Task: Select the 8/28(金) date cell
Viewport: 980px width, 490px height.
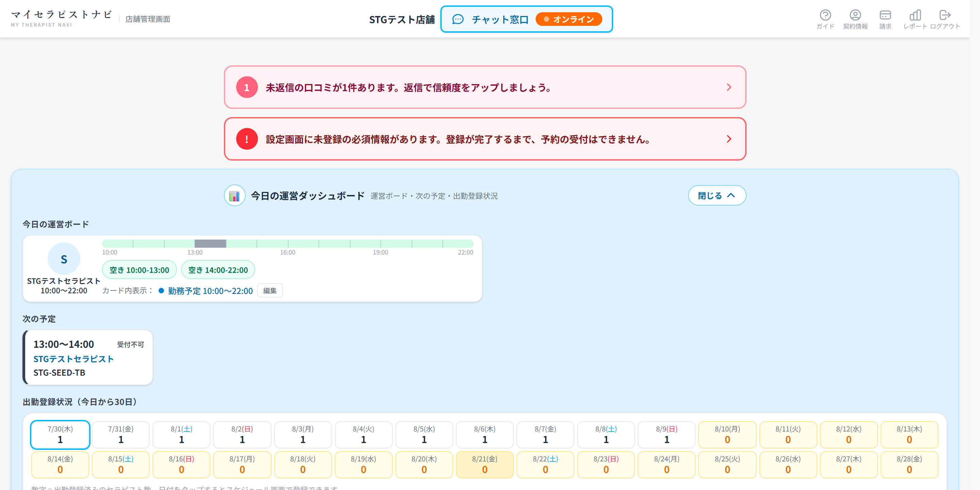Action: (909, 464)
